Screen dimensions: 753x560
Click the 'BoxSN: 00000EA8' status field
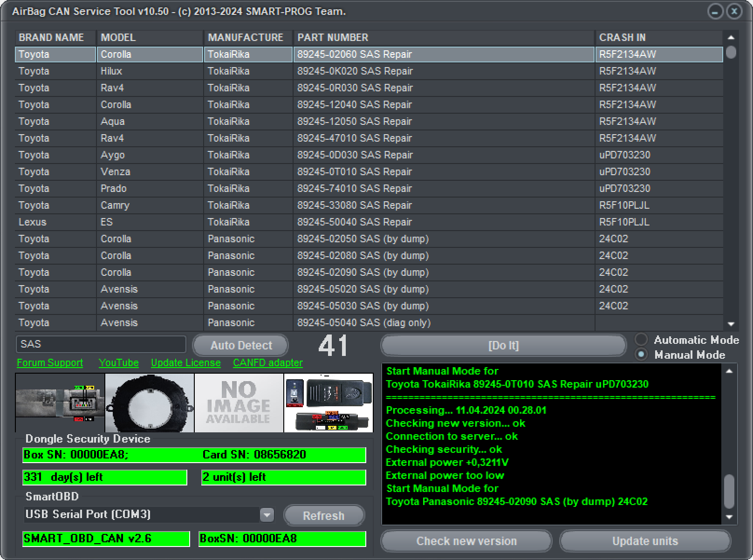282,539
